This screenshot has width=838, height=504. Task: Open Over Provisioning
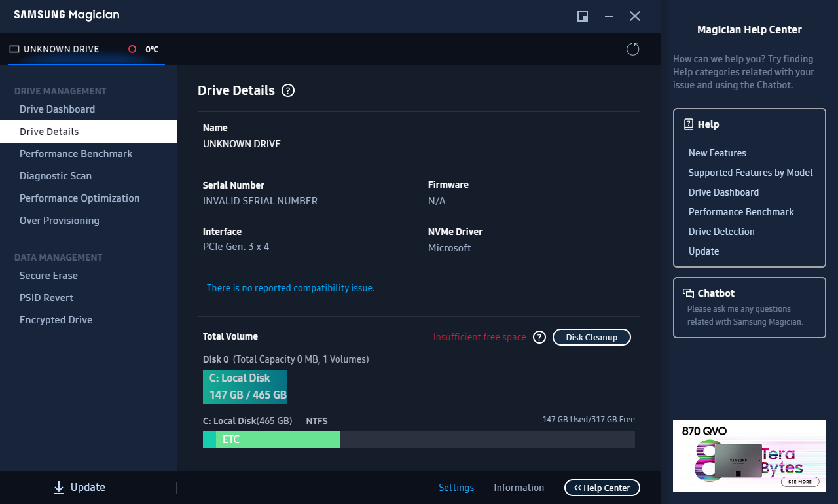coord(88,221)
